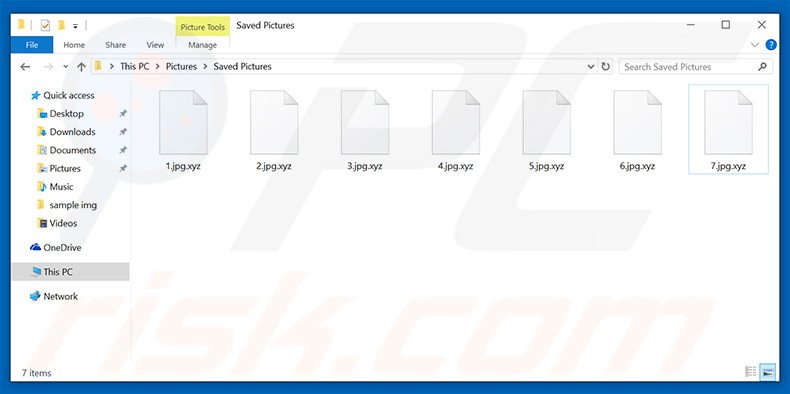Switch to Large icons view in status bar
790x394 pixels.
(x=767, y=372)
